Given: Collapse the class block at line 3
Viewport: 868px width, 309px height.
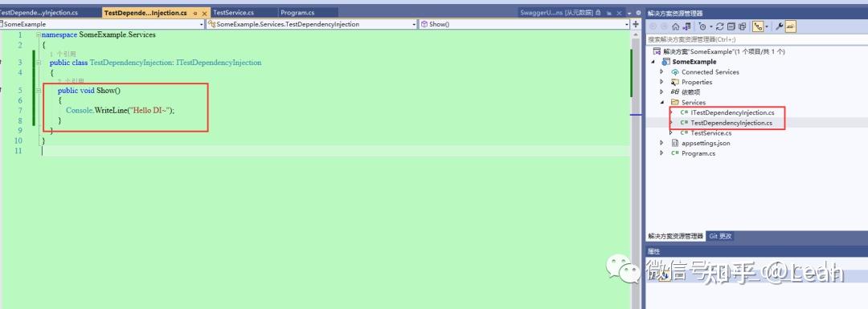Looking at the screenshot, I should pyautogui.click(x=39, y=63).
